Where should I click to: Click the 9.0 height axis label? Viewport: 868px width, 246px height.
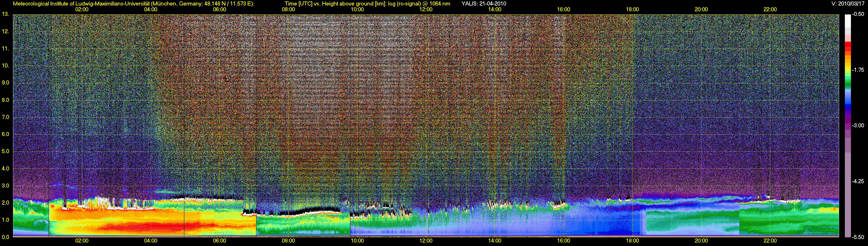point(5,82)
